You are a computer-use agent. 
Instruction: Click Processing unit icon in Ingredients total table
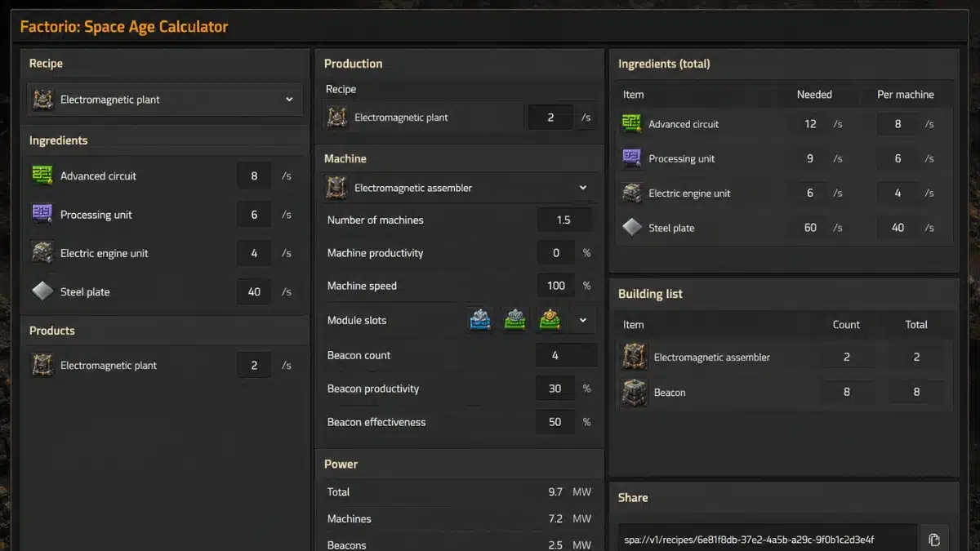pos(632,158)
